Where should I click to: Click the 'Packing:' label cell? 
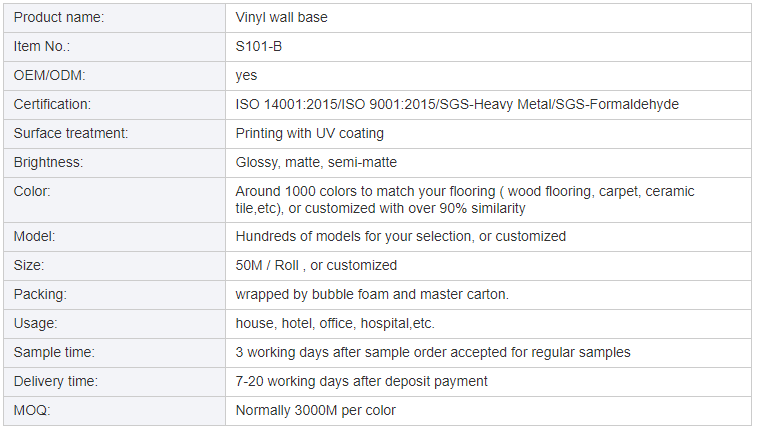[x=42, y=295]
